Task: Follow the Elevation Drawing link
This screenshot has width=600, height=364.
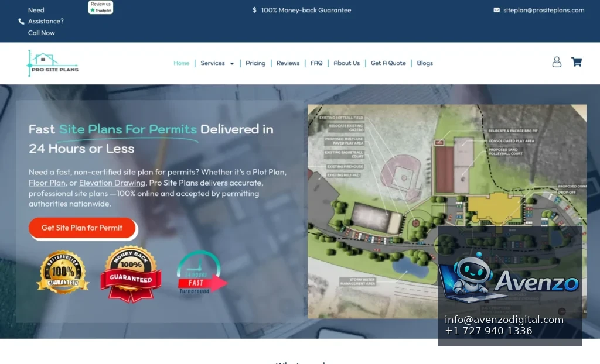Action: pos(112,183)
